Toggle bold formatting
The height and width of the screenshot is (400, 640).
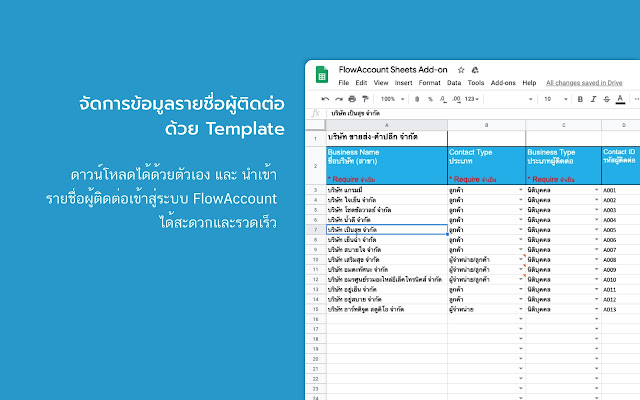click(x=580, y=99)
